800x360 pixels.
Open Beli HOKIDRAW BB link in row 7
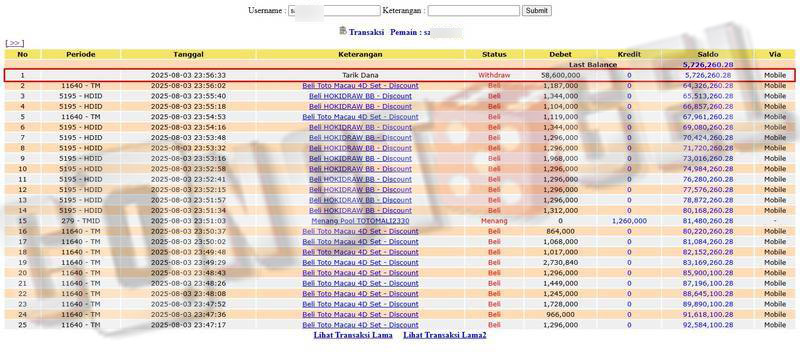(360, 138)
